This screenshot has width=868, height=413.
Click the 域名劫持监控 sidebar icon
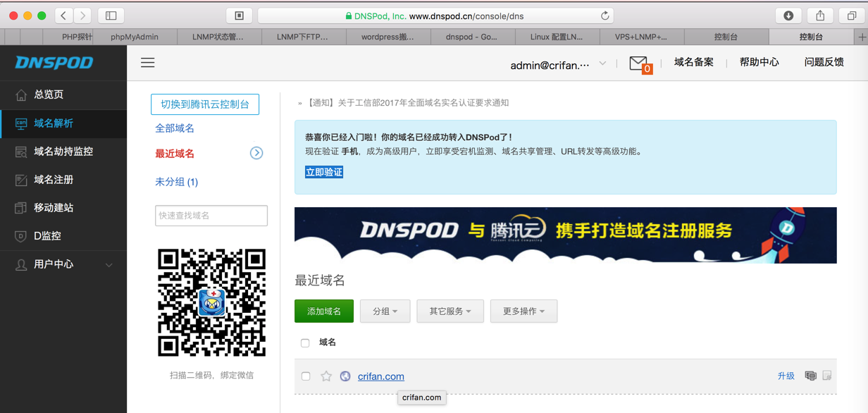[x=21, y=152]
